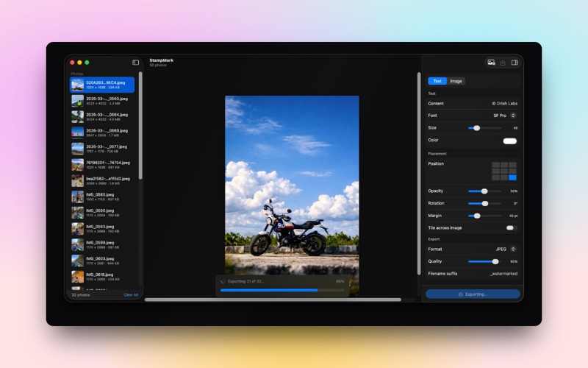Adjust the Rotation slider
The width and height of the screenshot is (588, 368).
pyautogui.click(x=484, y=204)
